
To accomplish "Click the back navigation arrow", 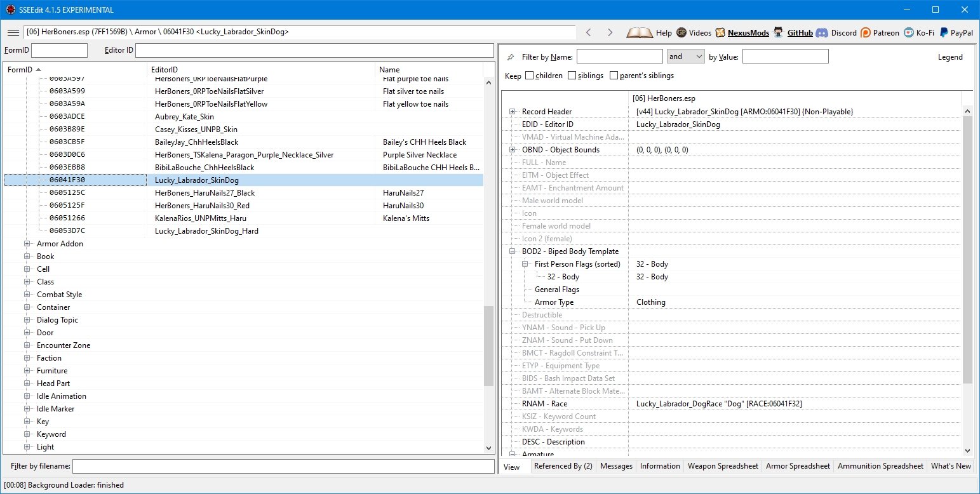I will [x=589, y=32].
